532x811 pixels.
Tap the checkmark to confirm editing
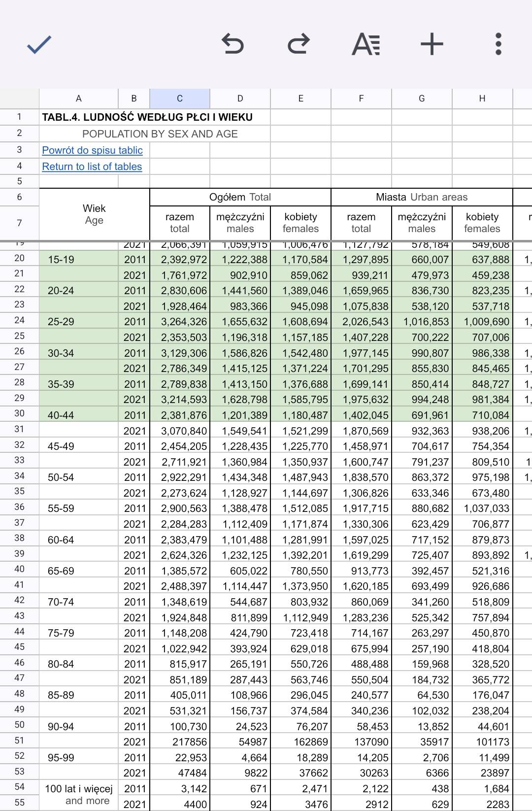(39, 44)
